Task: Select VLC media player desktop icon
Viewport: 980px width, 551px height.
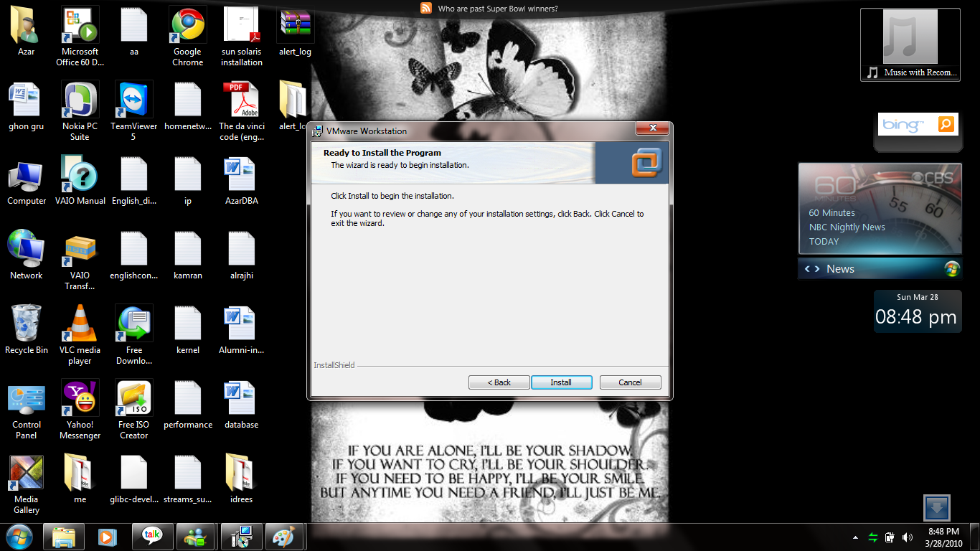Action: 80,334
